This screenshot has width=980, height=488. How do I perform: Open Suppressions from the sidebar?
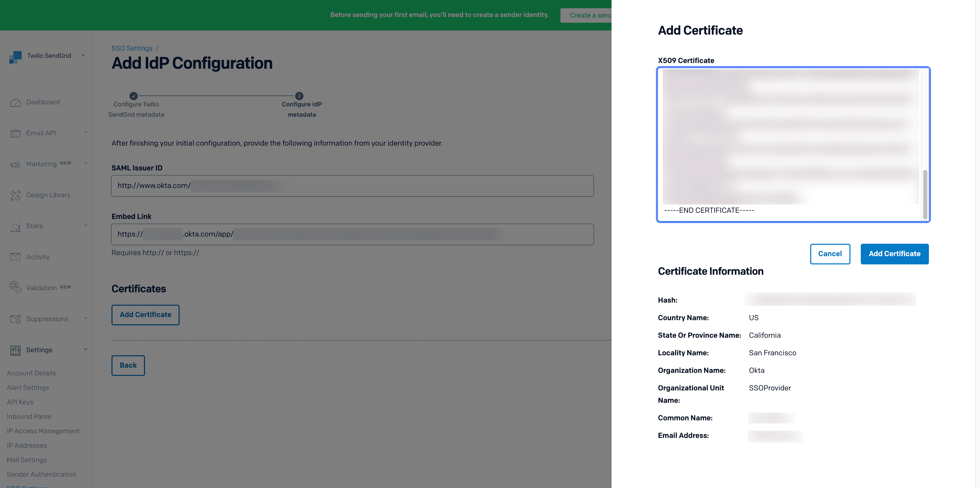coord(15,319)
